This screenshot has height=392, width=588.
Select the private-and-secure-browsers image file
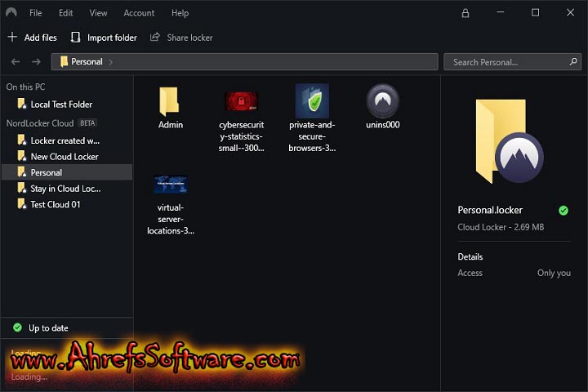(312, 101)
